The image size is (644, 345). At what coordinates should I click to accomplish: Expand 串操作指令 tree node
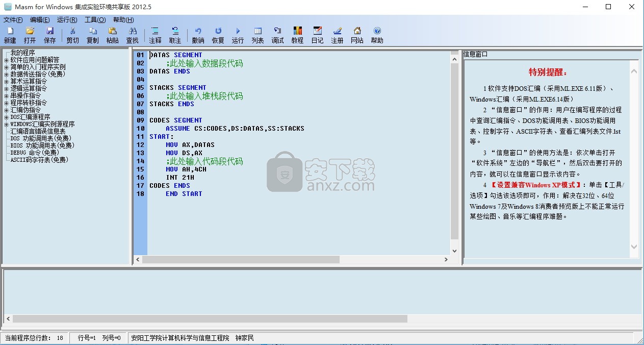click(7, 95)
